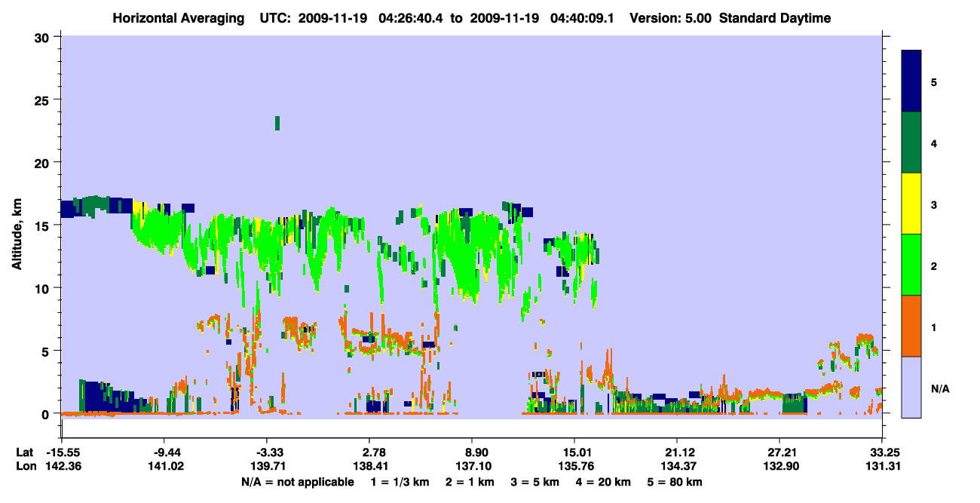Click longitude value 141.02
Viewport: 980px width, 503px height.
pyautogui.click(x=165, y=466)
